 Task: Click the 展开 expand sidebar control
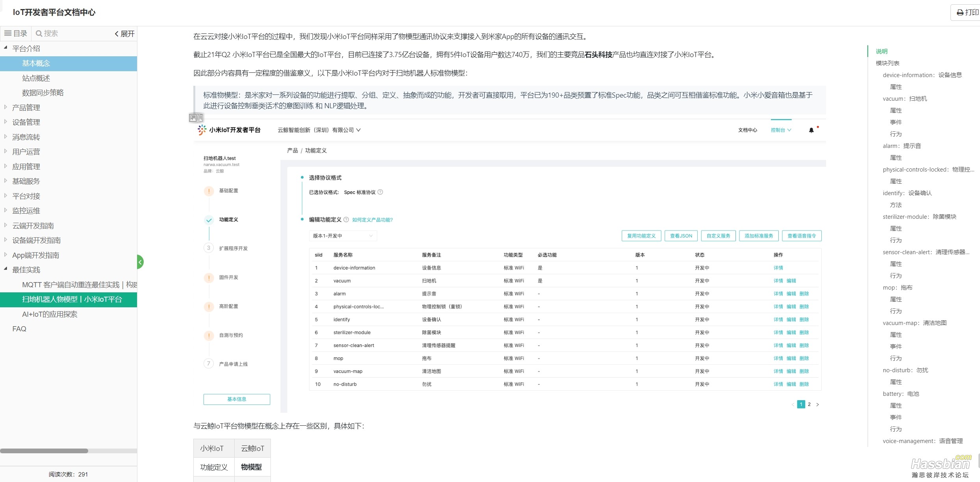coord(125,34)
